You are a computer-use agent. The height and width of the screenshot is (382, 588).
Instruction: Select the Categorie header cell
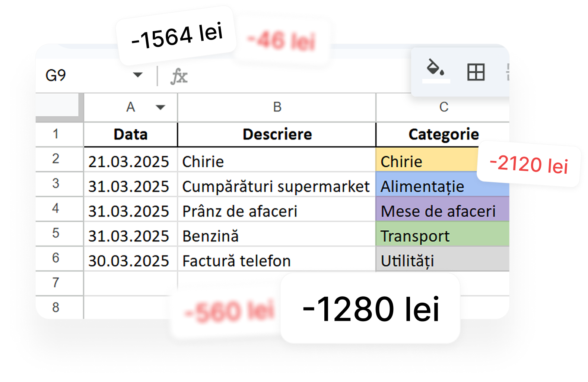tap(443, 135)
